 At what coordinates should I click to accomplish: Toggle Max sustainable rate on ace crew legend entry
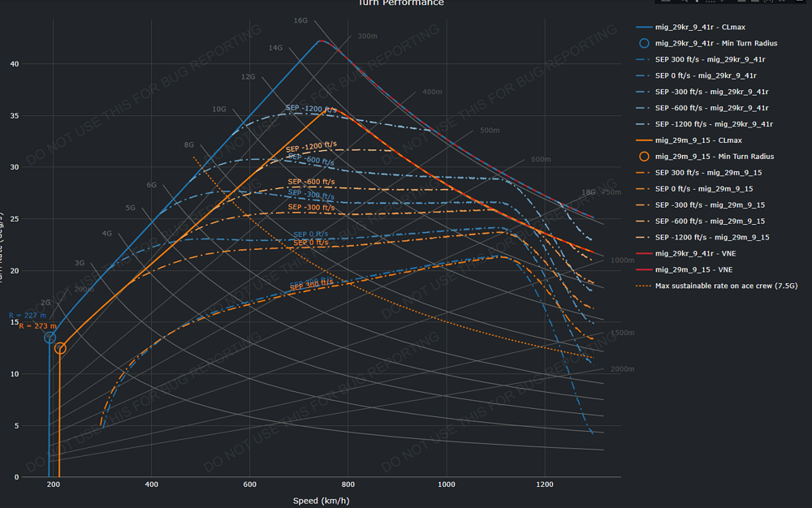717,286
